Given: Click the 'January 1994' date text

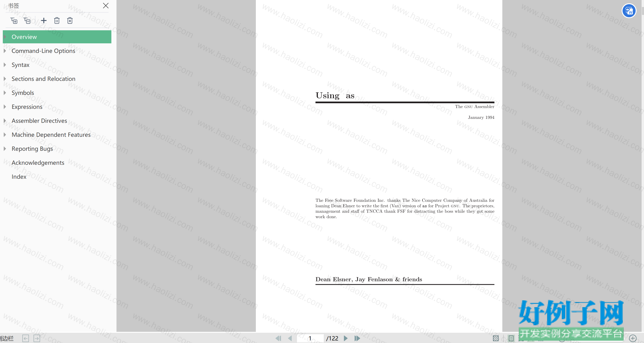Looking at the screenshot, I should click(481, 117).
